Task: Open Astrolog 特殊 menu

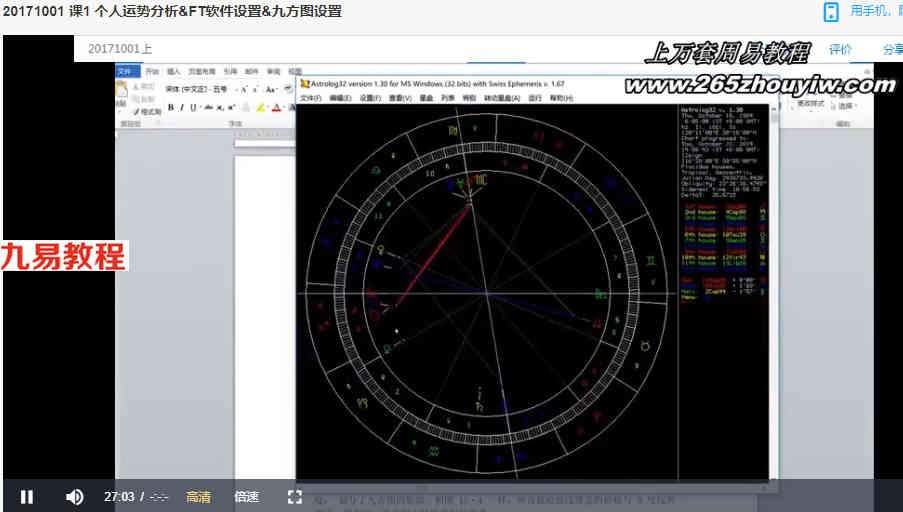Action: point(469,98)
